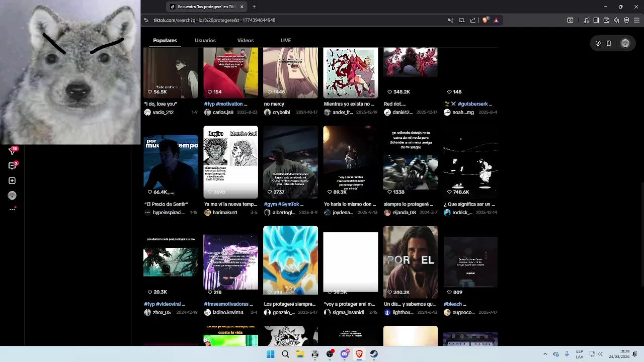The image size is (644, 362).
Task: Open the video thumbnail with 348.2K likes
Action: coord(411,73)
